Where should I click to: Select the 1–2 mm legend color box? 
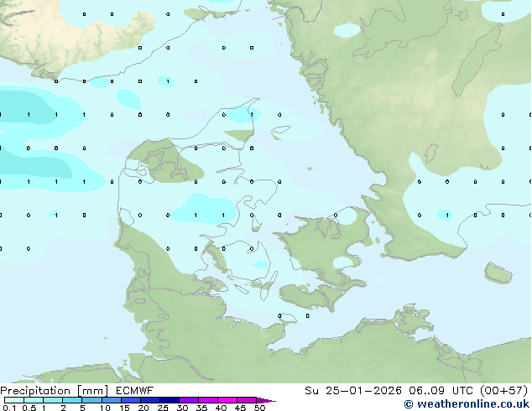click(53, 400)
